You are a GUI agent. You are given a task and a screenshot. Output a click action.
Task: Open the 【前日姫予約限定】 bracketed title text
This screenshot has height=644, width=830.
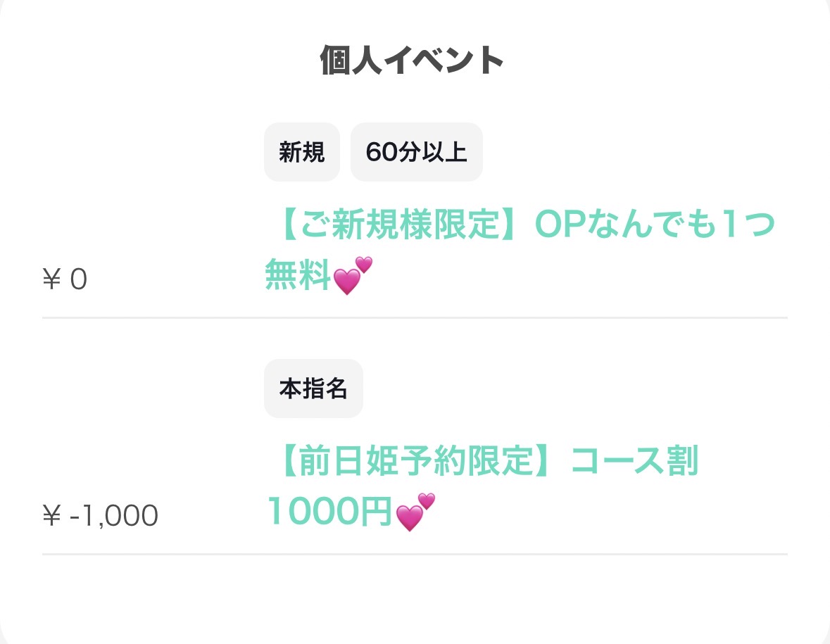click(x=412, y=462)
